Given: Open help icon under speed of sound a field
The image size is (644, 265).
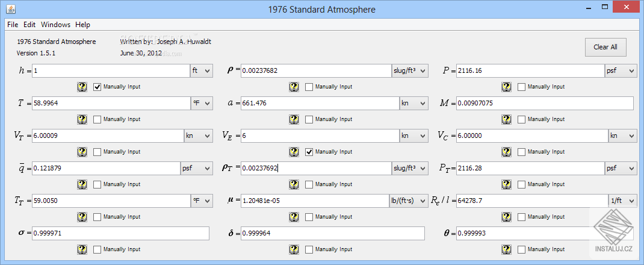Looking at the screenshot, I should pos(294,119).
